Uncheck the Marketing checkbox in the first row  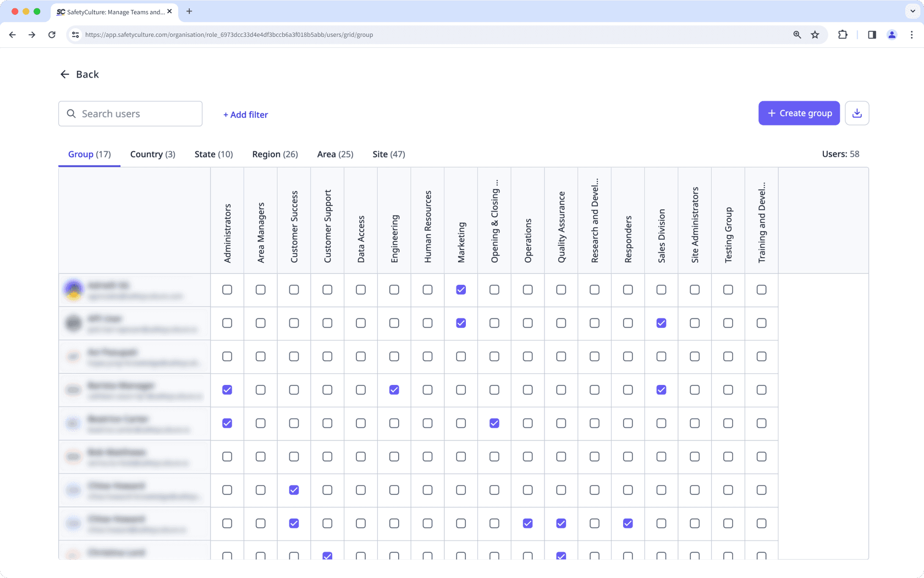tap(460, 290)
